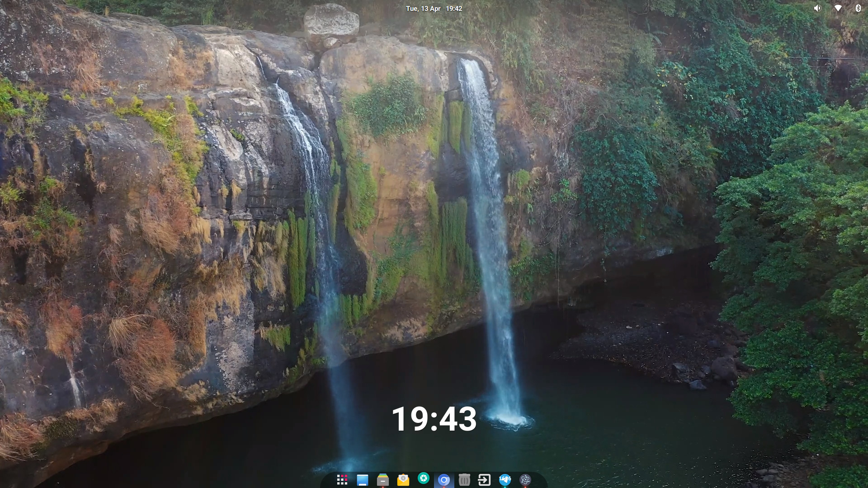
Task: Open Telegram with unread badge
Action: click(505, 480)
